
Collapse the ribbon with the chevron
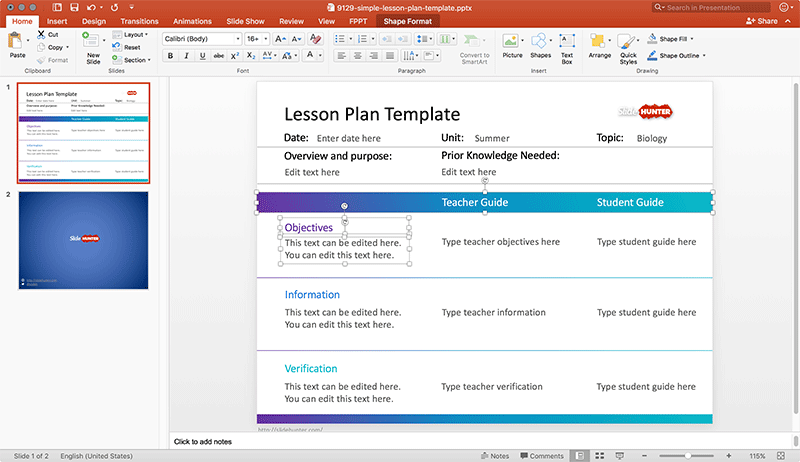[788, 21]
